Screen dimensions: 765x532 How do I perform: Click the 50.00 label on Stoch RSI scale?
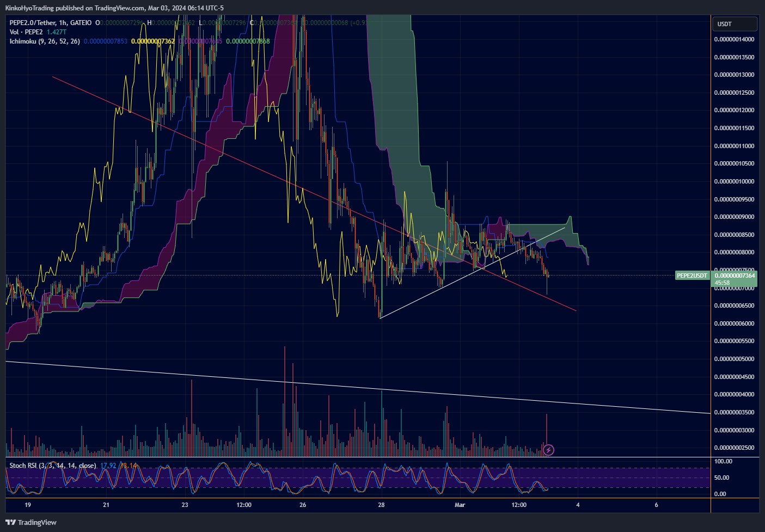(x=722, y=478)
